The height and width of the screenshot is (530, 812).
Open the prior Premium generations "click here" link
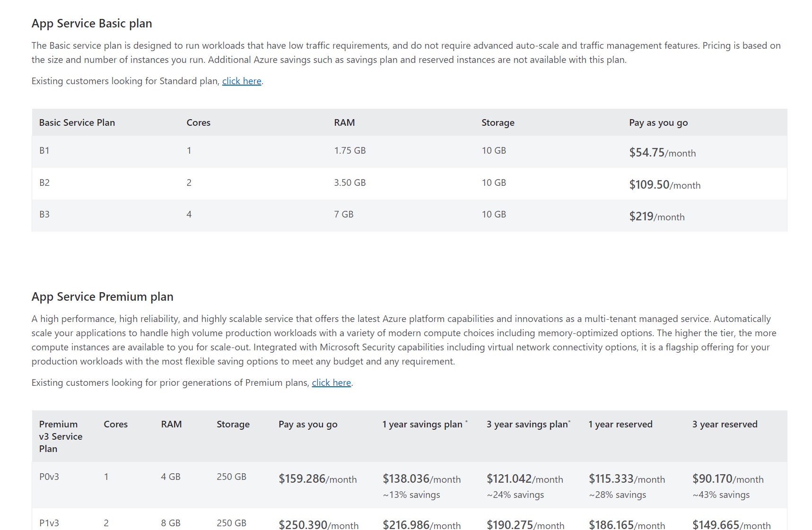point(331,382)
